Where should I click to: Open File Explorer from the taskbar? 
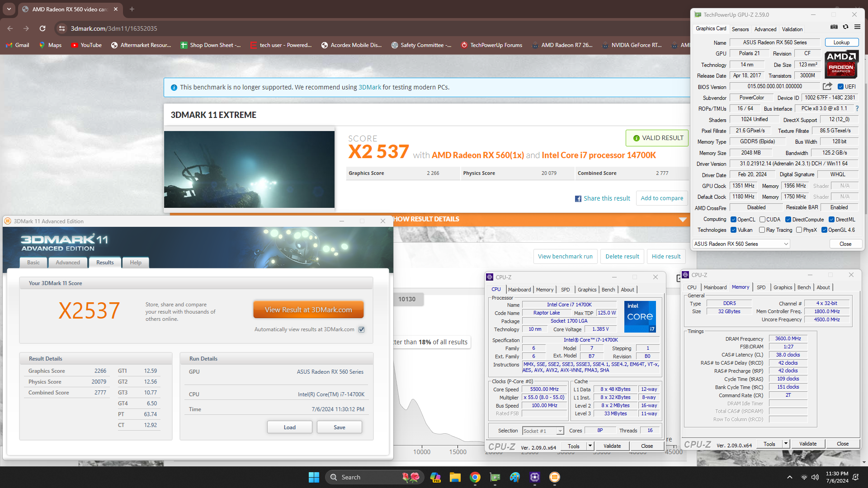pos(455,477)
